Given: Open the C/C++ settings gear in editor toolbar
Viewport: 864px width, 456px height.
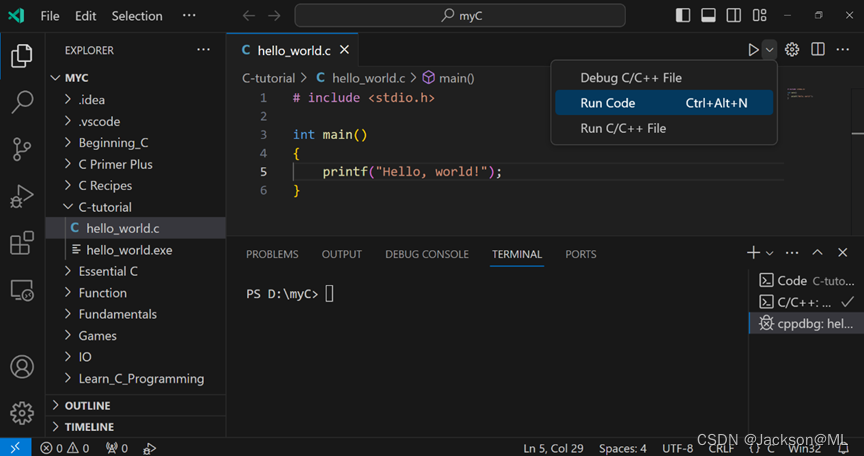Looking at the screenshot, I should tap(792, 50).
